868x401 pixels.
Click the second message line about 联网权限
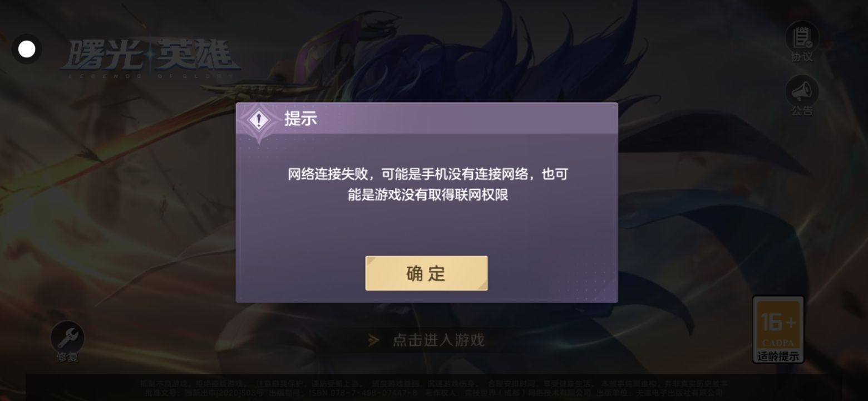tap(428, 195)
